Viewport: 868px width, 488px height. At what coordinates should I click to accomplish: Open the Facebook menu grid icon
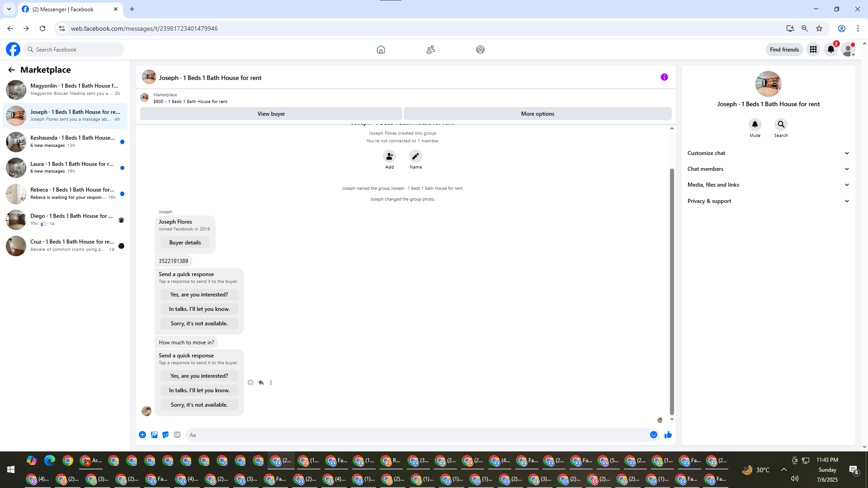click(x=813, y=49)
